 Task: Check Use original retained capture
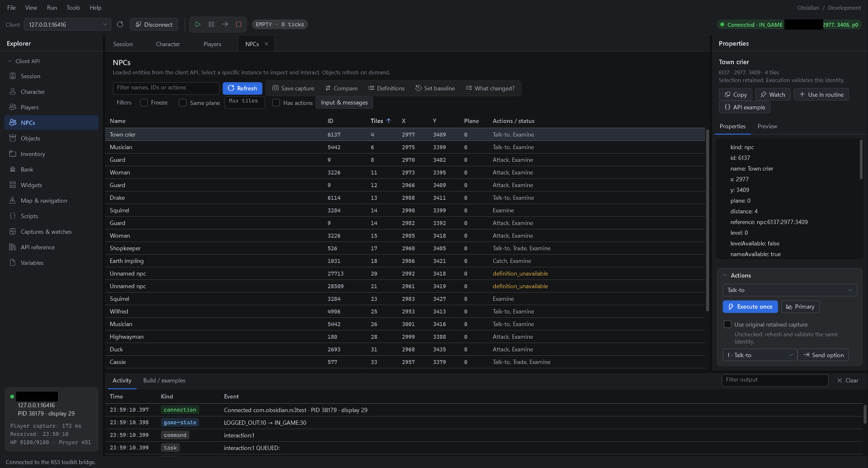click(x=728, y=324)
